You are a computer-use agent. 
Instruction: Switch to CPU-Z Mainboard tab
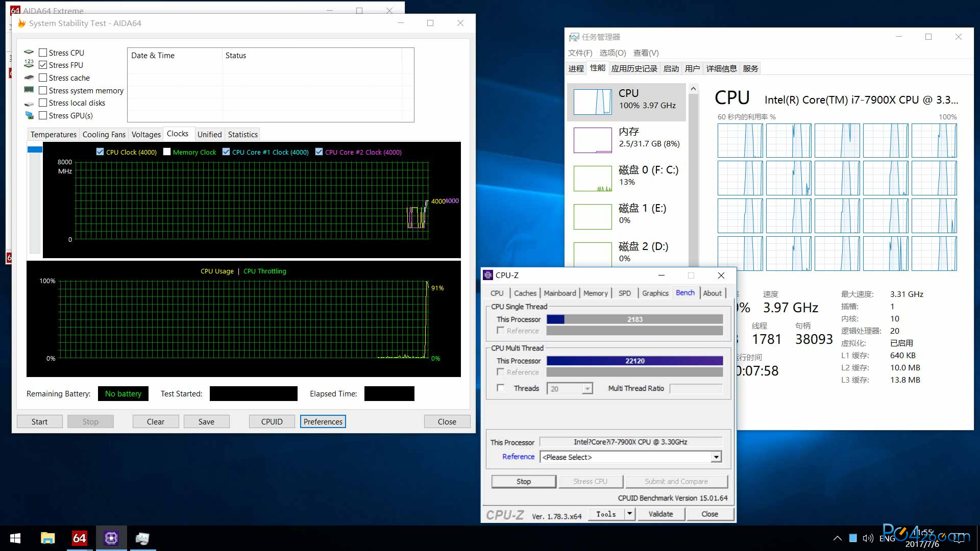point(560,293)
